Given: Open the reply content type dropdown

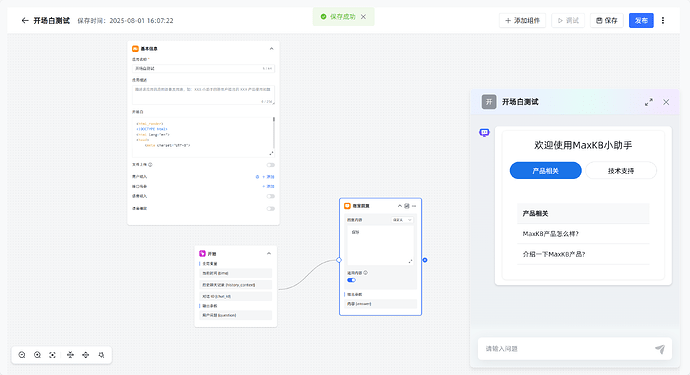Looking at the screenshot, I should coord(402,220).
